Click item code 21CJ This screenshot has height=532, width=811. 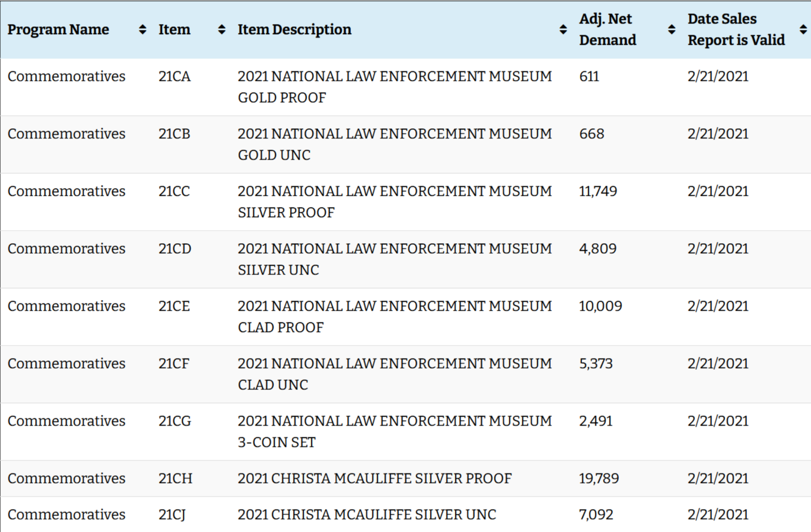[171, 515]
